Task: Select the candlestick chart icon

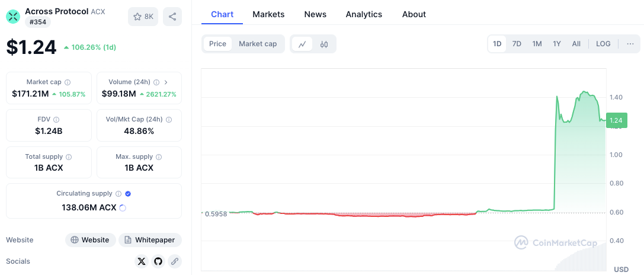Action: 324,44
